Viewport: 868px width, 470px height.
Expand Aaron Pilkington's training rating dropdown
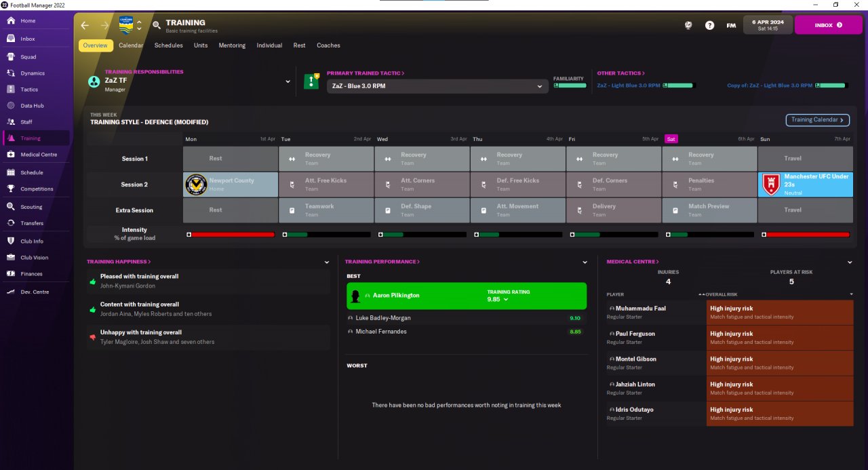506,299
